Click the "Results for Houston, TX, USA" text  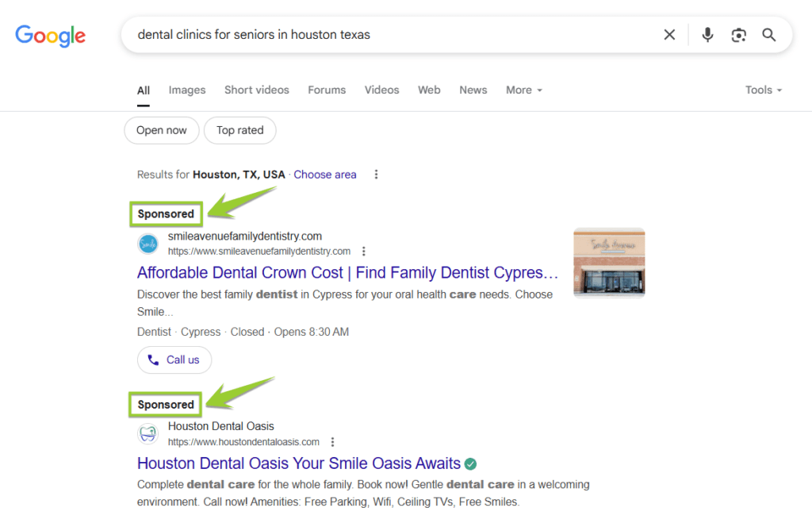[211, 175]
